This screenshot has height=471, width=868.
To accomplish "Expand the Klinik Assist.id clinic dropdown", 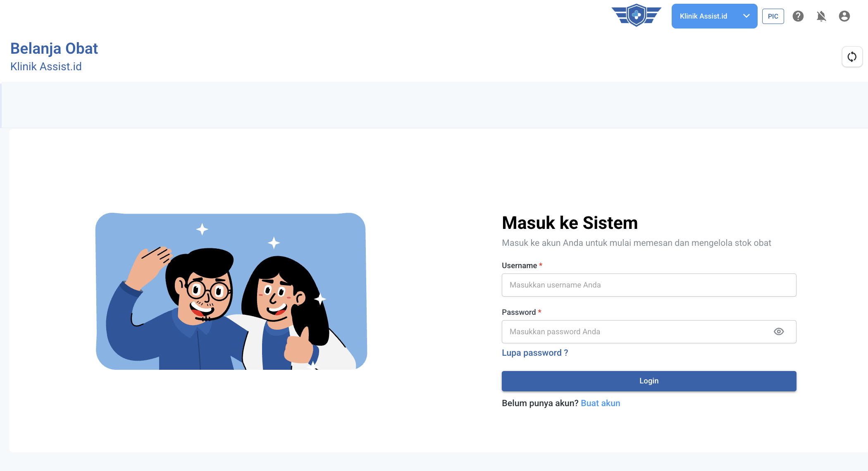I will [714, 16].
